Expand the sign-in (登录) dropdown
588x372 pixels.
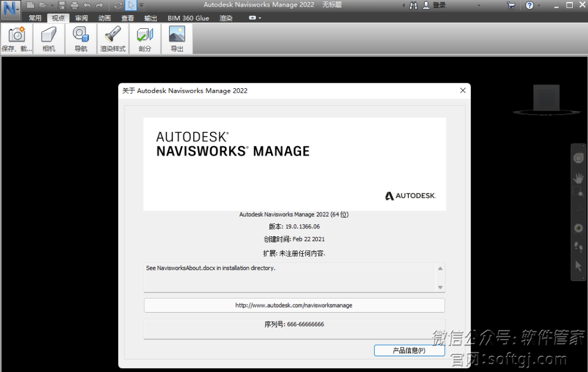pyautogui.click(x=479, y=5)
